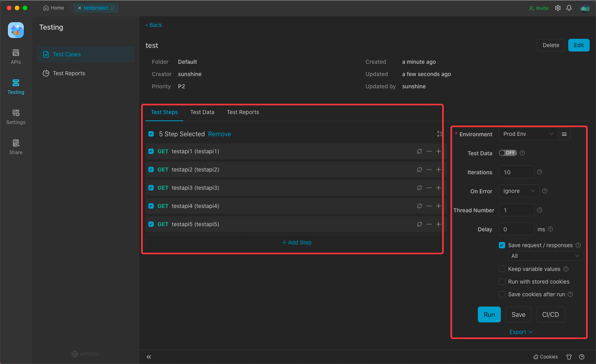Click the environment management hamburger icon
Viewport: 596px width, 364px height.
coord(564,134)
